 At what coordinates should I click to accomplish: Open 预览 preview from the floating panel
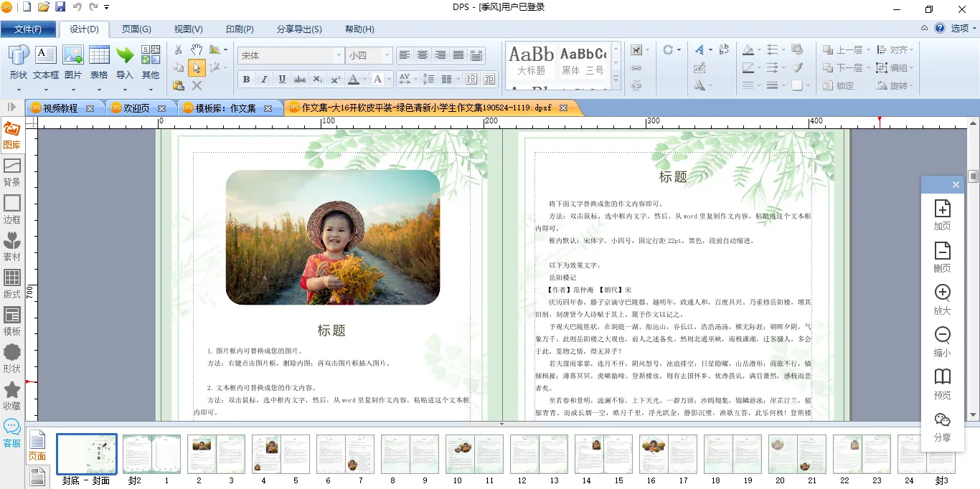click(x=942, y=384)
